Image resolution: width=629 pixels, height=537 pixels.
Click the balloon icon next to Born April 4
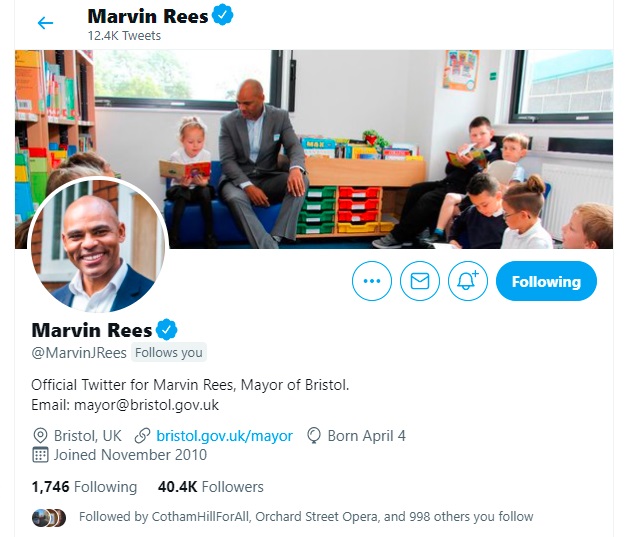pos(314,436)
